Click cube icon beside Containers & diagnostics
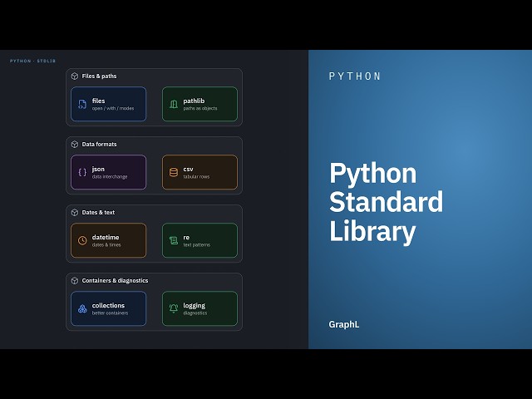This screenshot has width=532, height=399. click(x=75, y=281)
